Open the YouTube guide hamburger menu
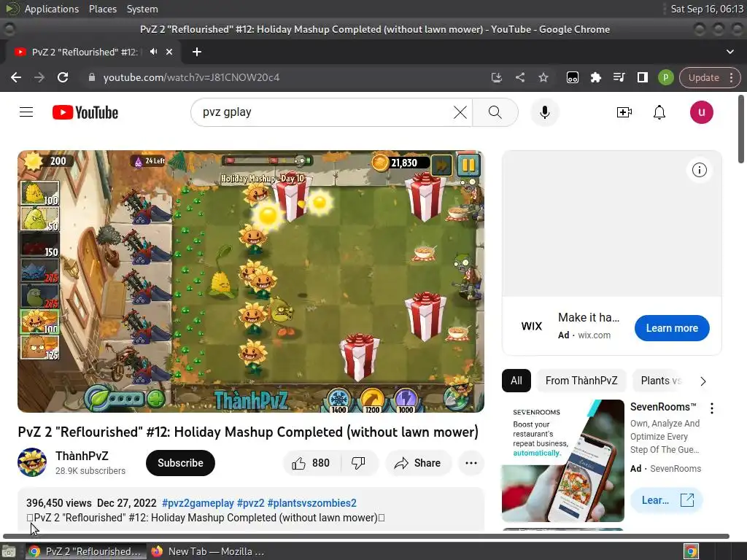747x560 pixels. pos(26,112)
